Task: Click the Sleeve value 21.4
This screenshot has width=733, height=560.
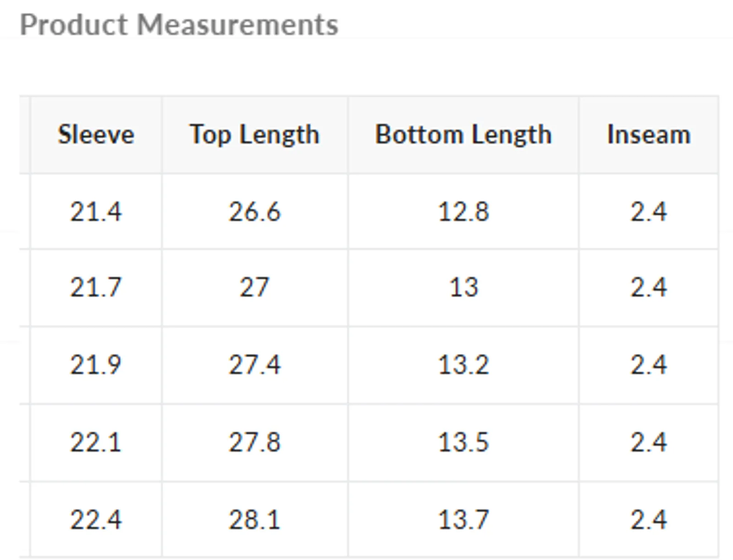Action: 96,212
